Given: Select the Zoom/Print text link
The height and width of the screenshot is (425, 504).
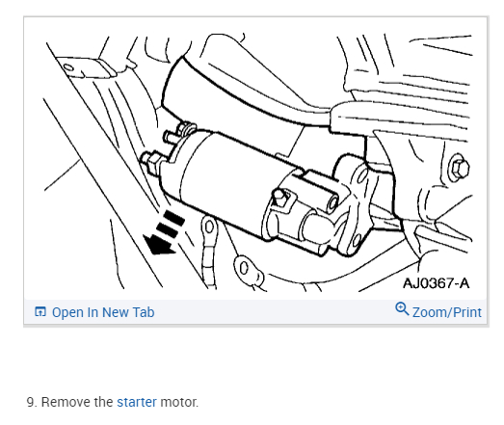Looking at the screenshot, I should (x=447, y=312).
